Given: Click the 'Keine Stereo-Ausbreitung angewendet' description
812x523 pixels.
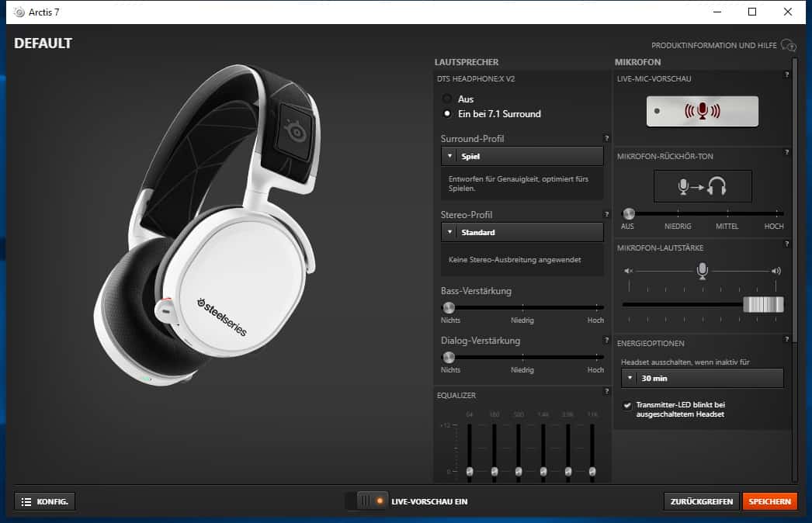Looking at the screenshot, I should click(x=515, y=260).
